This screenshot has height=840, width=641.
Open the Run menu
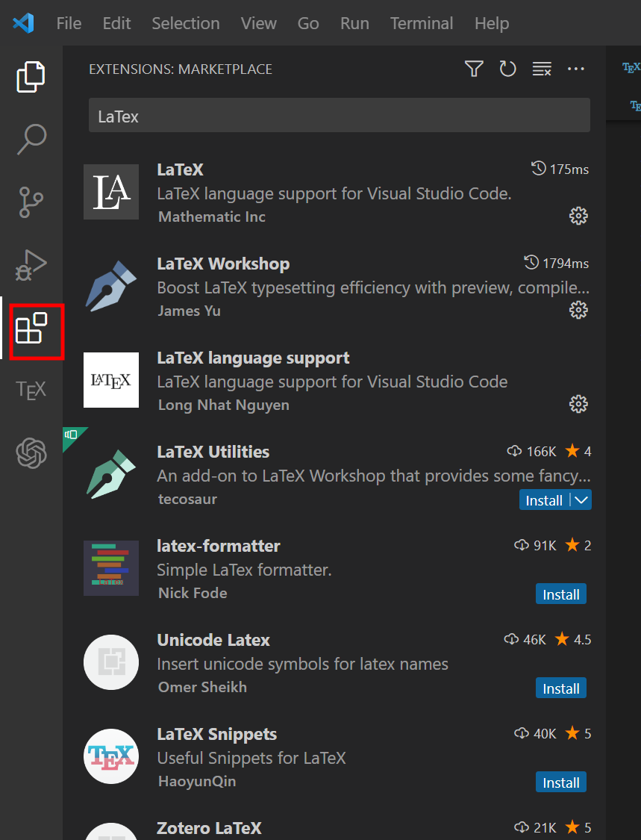[354, 24]
